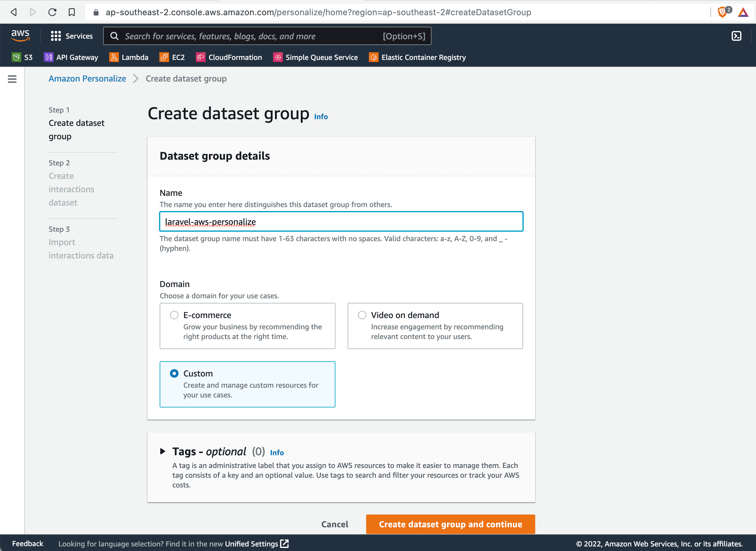Open Step 1 Create dataset group
This screenshot has width=756, height=551.
(x=76, y=130)
